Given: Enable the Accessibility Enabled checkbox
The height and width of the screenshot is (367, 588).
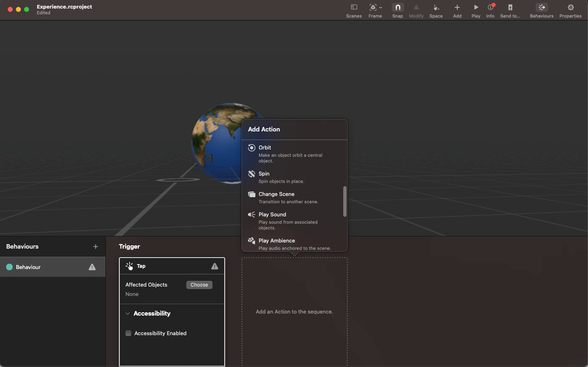Looking at the screenshot, I should point(128,333).
